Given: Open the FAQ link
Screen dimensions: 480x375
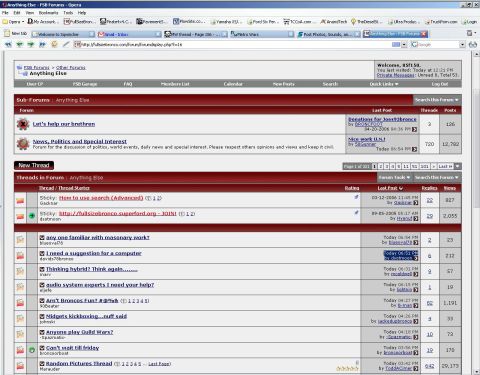Looking at the screenshot, I should click(128, 84).
